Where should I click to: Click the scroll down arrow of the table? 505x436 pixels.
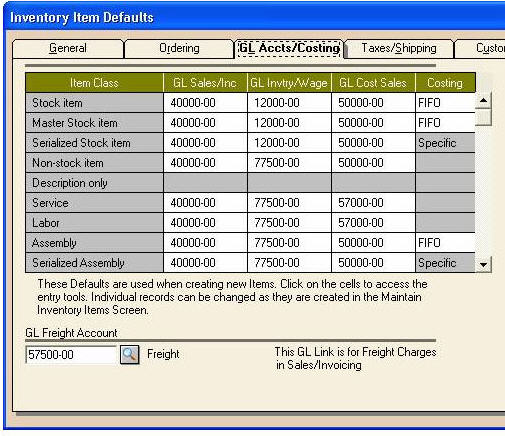point(484,265)
